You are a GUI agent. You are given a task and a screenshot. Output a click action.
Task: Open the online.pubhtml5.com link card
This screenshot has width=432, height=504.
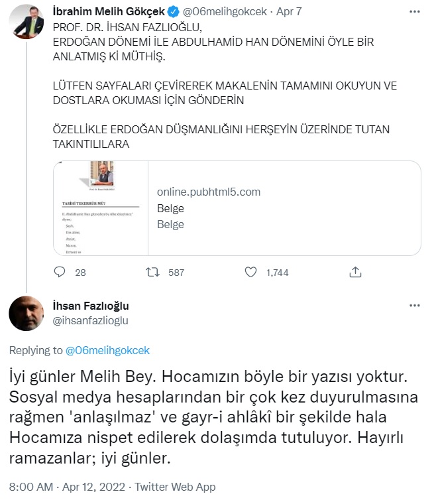coord(285,208)
